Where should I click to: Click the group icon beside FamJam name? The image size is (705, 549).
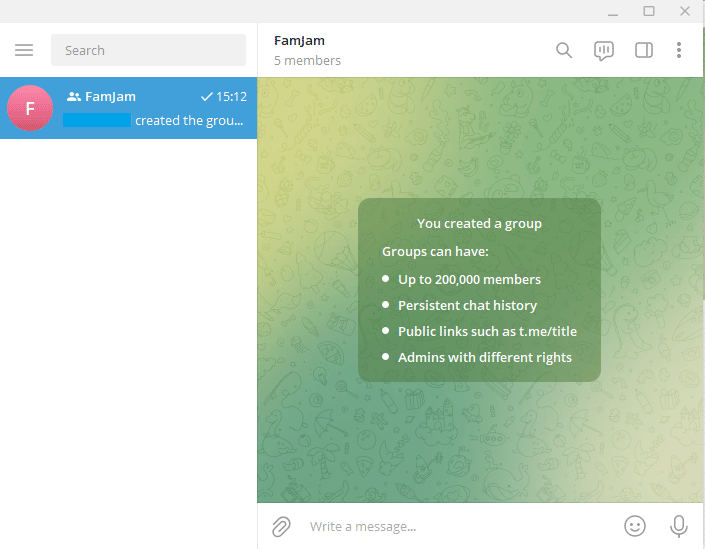74,97
